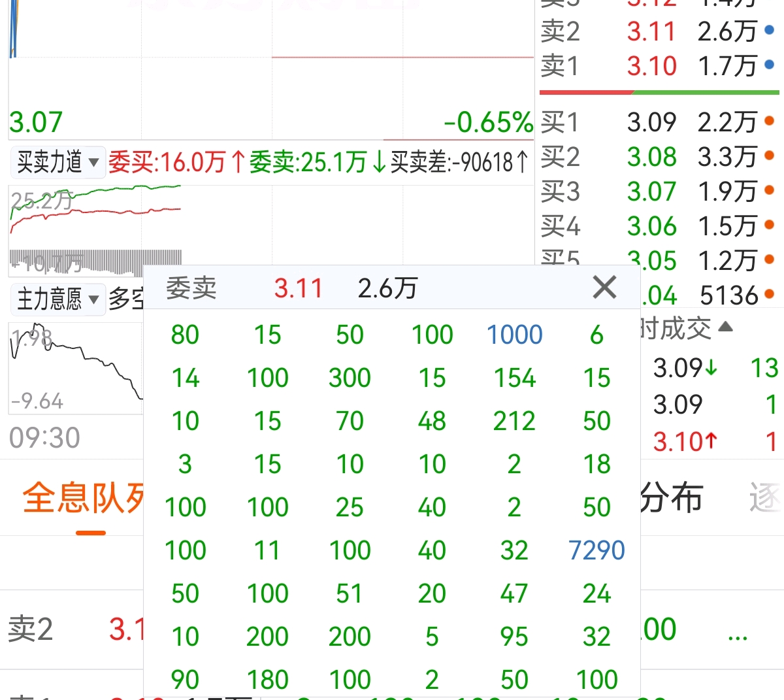The height and width of the screenshot is (700, 784).
Task: Click the popup header price 3.11
Action: [x=299, y=288]
